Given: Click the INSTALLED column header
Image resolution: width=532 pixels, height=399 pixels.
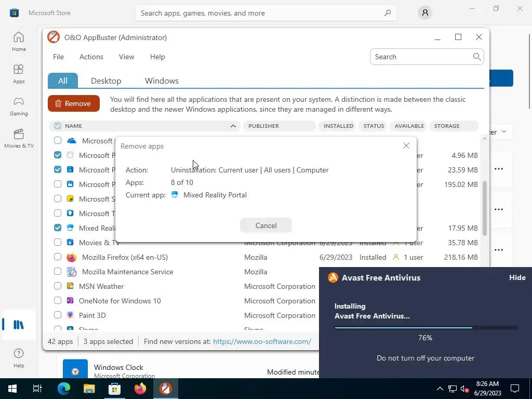Looking at the screenshot, I should 338,126.
